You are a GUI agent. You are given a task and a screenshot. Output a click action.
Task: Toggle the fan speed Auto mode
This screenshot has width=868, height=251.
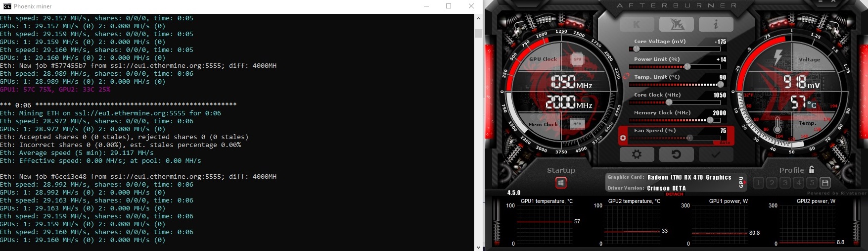725,143
